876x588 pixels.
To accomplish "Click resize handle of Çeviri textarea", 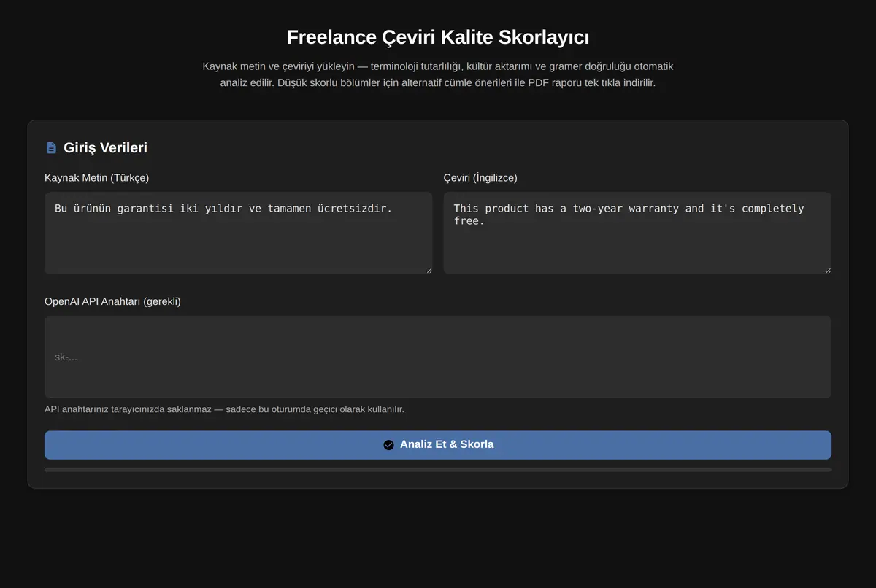I will click(827, 270).
